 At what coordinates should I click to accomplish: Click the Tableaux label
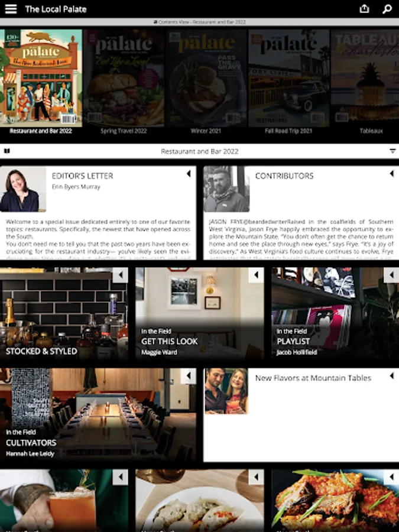[371, 131]
